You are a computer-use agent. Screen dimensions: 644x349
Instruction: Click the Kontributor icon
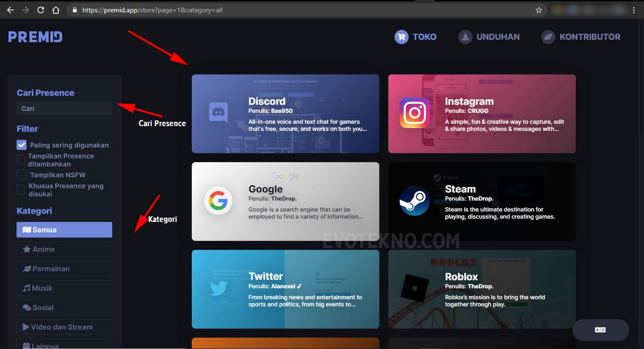(548, 37)
